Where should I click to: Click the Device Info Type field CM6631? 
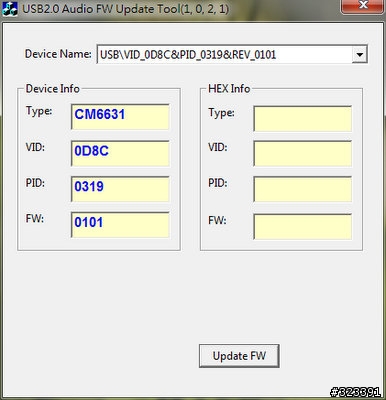pyautogui.click(x=120, y=117)
